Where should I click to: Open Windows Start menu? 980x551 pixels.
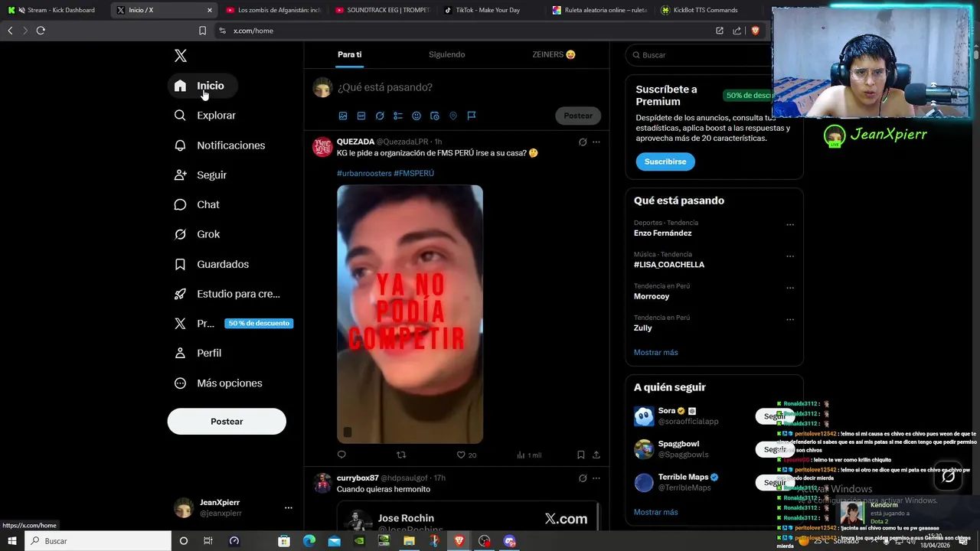click(11, 541)
